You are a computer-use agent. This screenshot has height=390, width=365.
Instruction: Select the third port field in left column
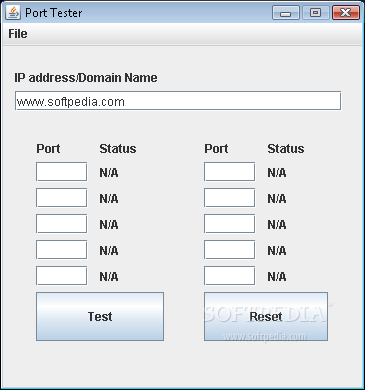click(x=62, y=224)
